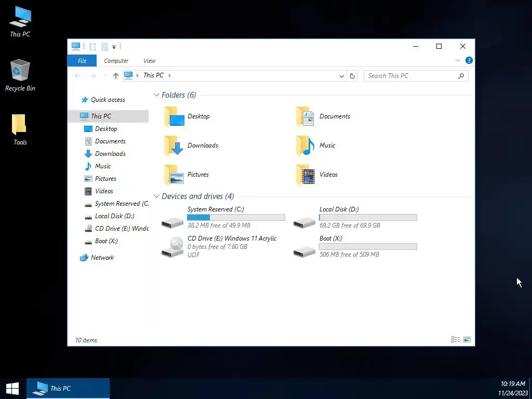Screen dimensions: 532x399
Task: Click the Windows Start button
Action: coord(12,389)
